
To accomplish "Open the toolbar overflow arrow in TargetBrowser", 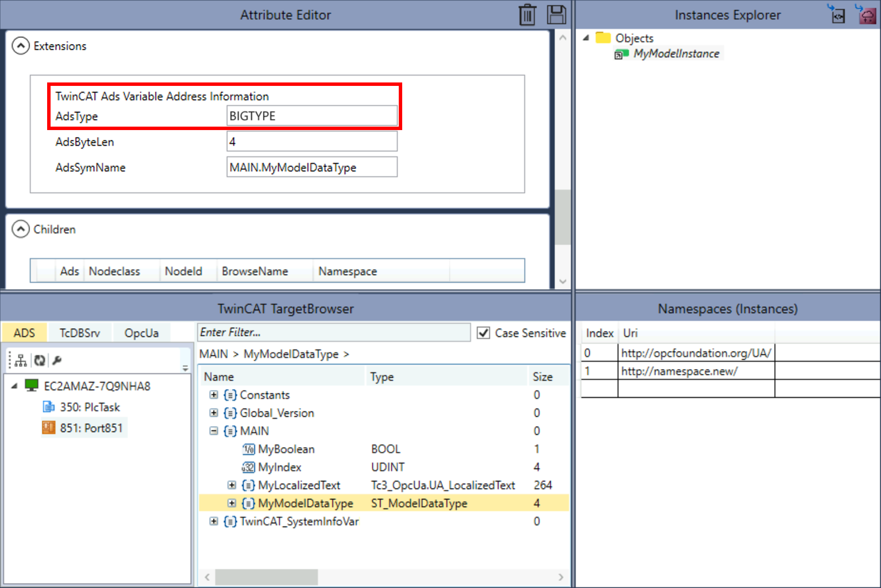I will [x=185, y=368].
